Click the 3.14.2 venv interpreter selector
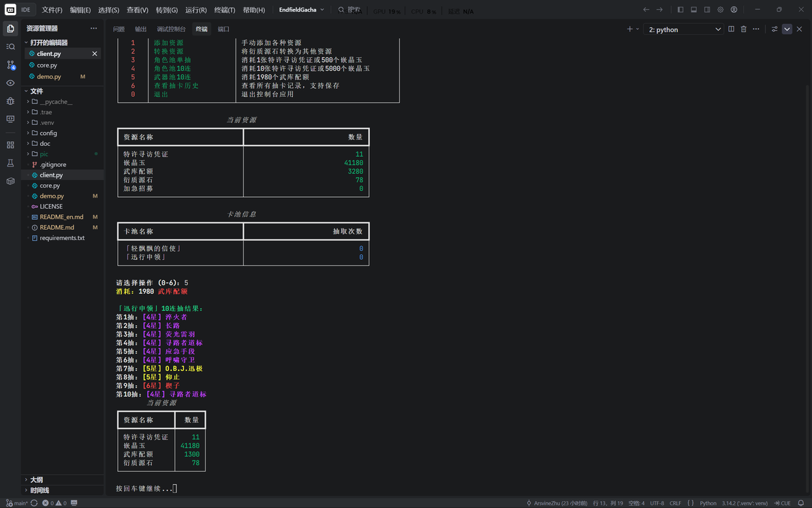This screenshot has height=508, width=812. point(745,503)
